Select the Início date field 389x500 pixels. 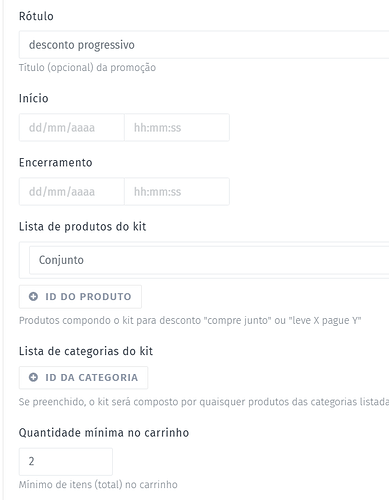tap(72, 127)
